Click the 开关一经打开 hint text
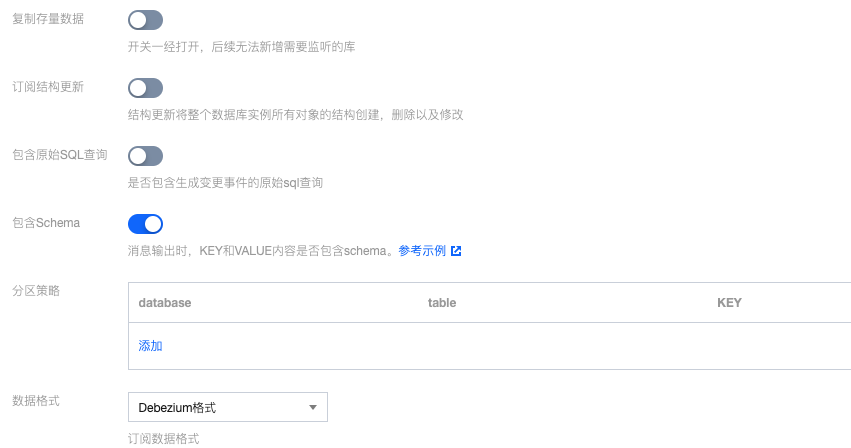 click(242, 47)
